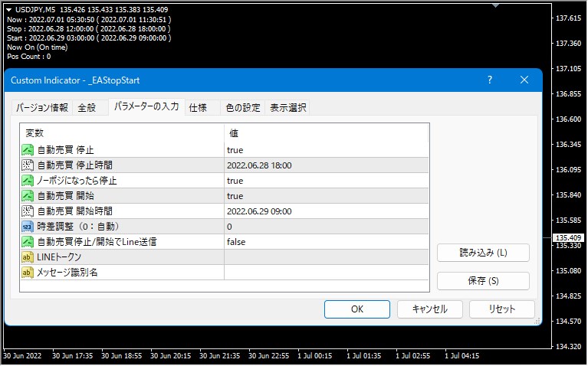The width and height of the screenshot is (588, 366).
Task: Click the 読み込み (L) button
Action: click(484, 253)
